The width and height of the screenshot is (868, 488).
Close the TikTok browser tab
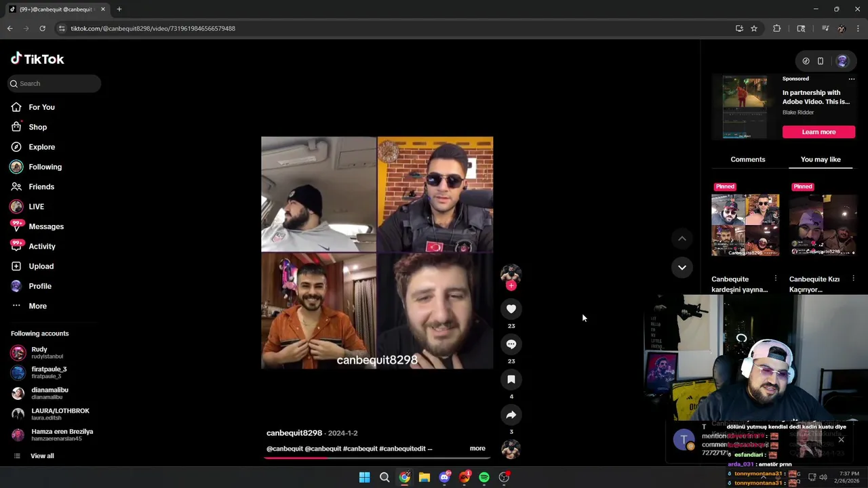102,9
